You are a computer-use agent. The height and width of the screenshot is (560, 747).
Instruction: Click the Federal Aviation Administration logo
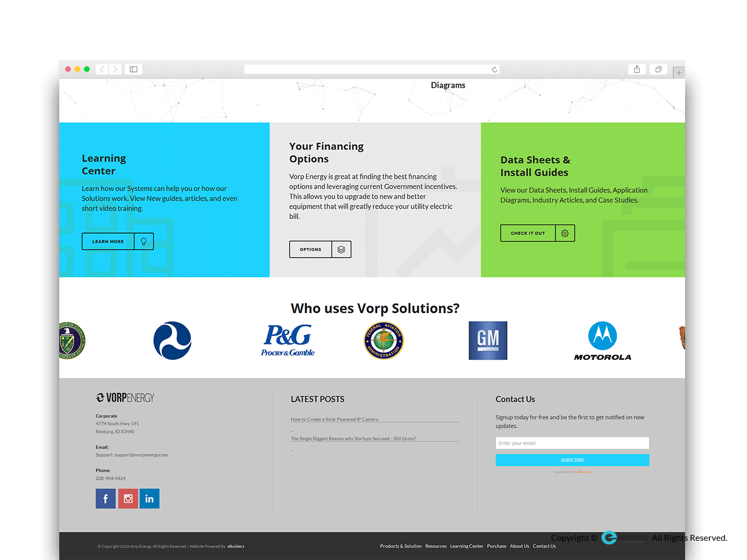(x=384, y=340)
